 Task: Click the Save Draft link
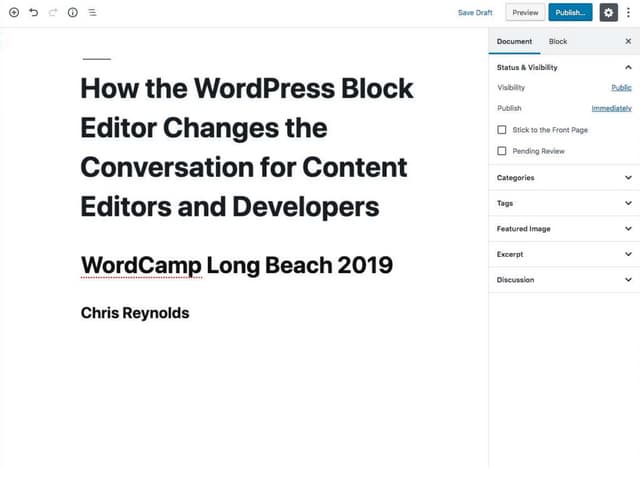pyautogui.click(x=475, y=13)
